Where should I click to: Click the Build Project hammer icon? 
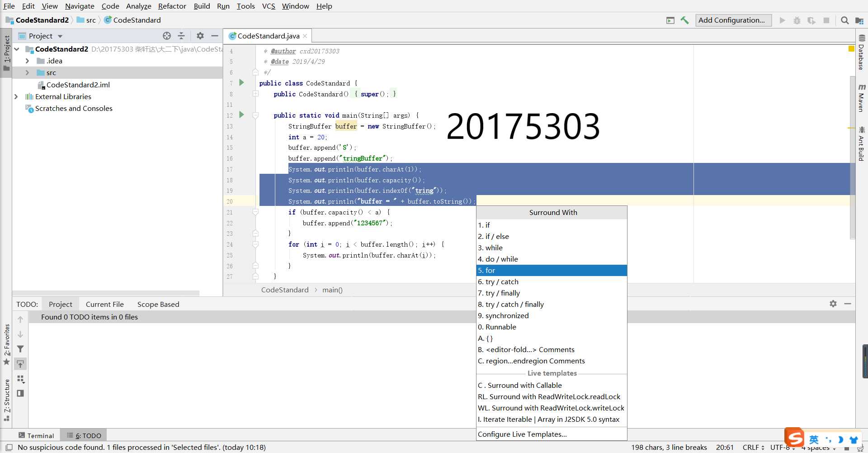click(685, 20)
